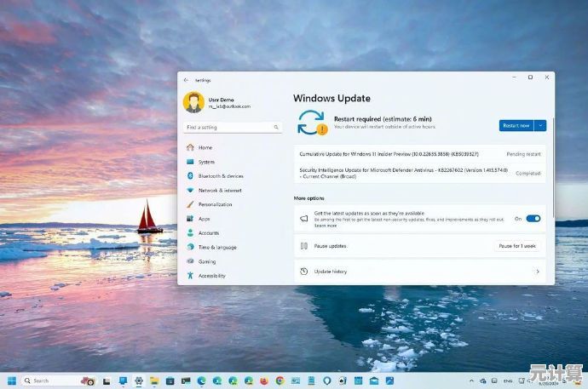Open the Gaming settings page
This screenshot has height=389, width=588.
(207, 261)
